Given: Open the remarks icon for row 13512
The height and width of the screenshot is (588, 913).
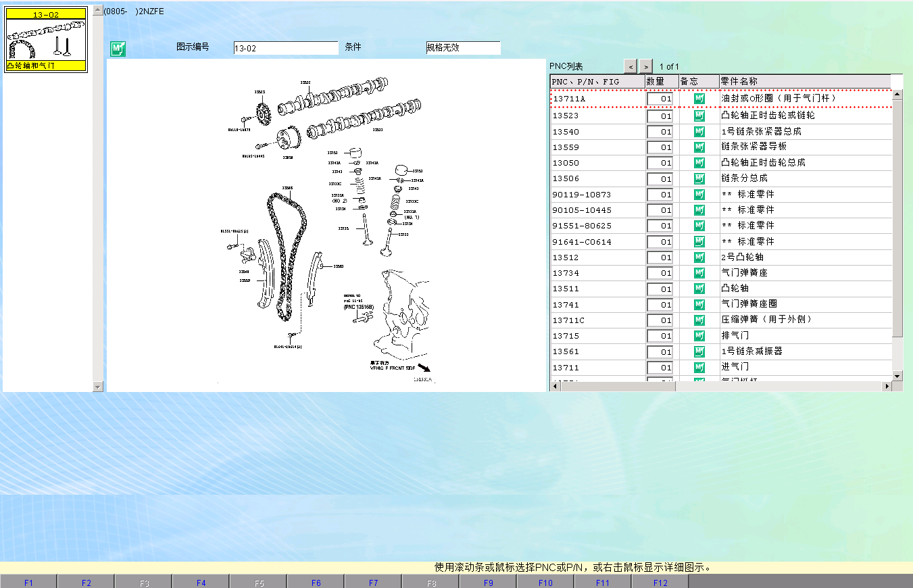Looking at the screenshot, I should [x=699, y=258].
